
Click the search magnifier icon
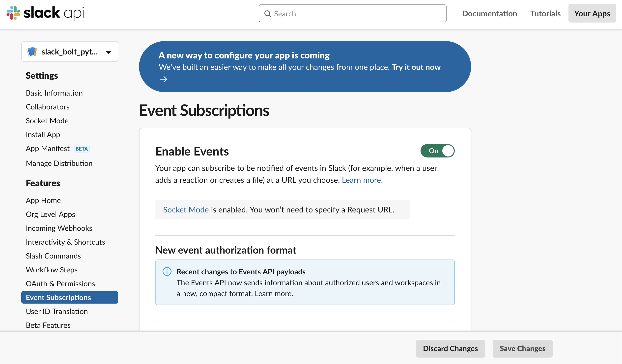click(268, 14)
